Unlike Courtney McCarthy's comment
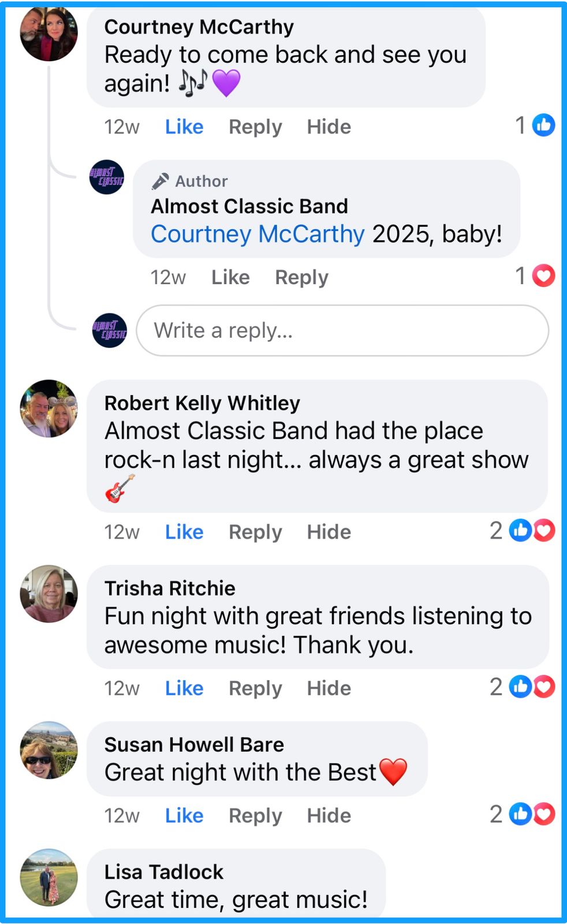Image resolution: width=567 pixels, height=924 pixels. [184, 127]
